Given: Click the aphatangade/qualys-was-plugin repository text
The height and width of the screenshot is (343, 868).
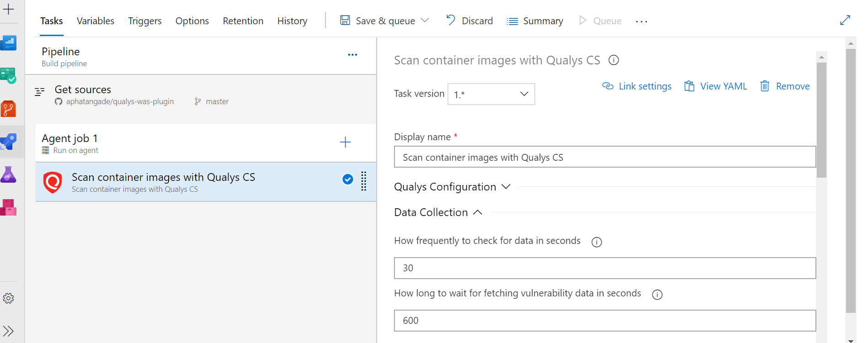Looking at the screenshot, I should coord(120,101).
